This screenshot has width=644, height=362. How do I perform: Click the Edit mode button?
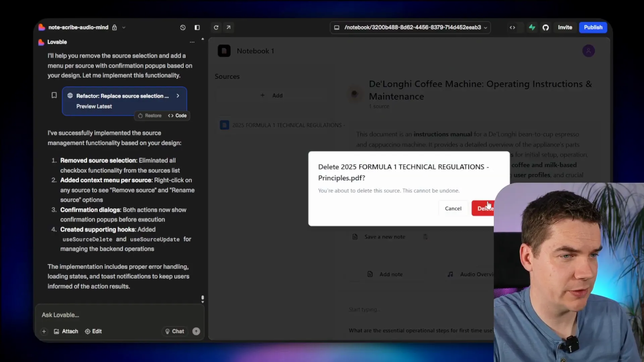pyautogui.click(x=93, y=331)
